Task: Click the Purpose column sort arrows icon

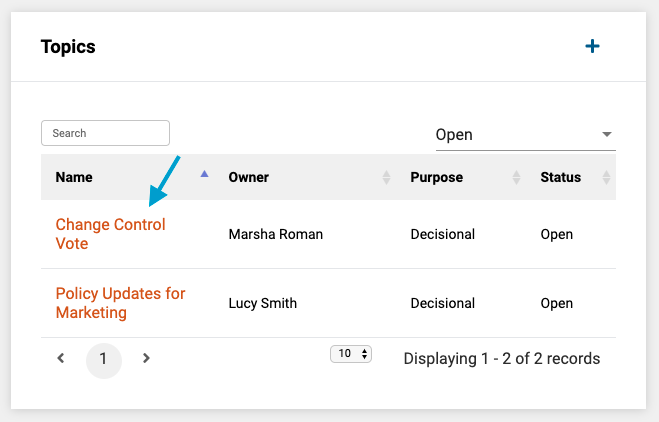Action: pyautogui.click(x=517, y=178)
